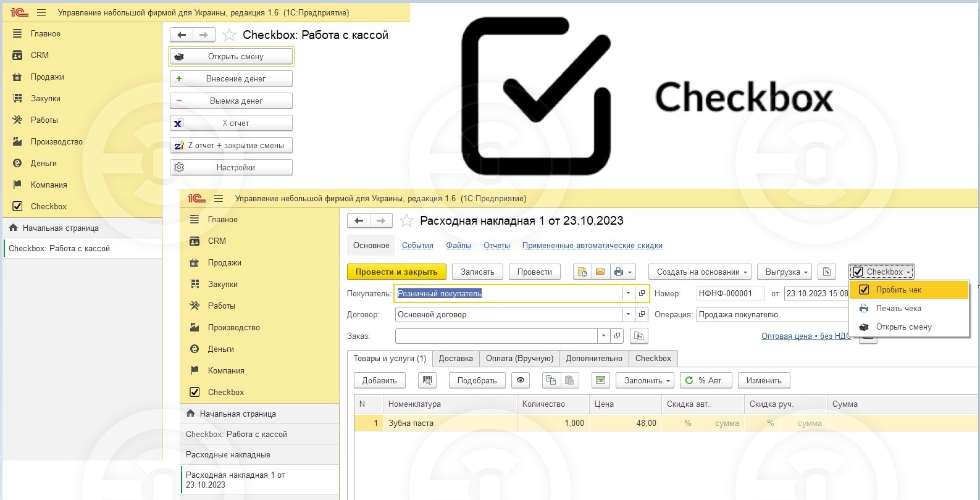Click green fill-from-order icon beside Заказ
Viewport: 980px width, 500px height.
[x=639, y=336]
